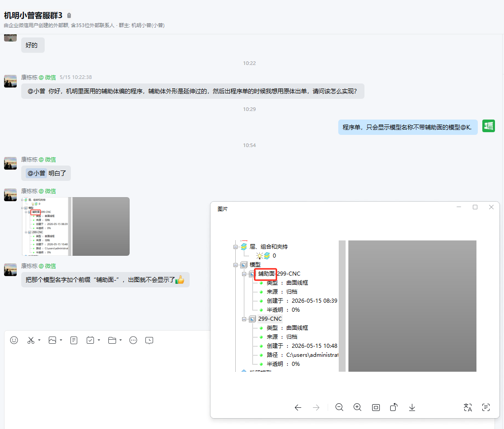Rotate the image in viewer

click(394, 407)
